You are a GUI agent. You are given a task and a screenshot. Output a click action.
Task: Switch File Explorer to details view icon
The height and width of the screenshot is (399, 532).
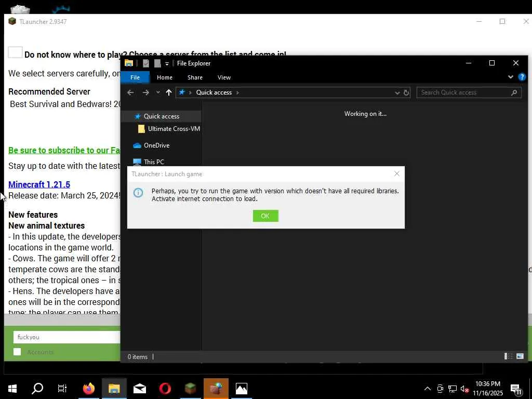(508, 356)
